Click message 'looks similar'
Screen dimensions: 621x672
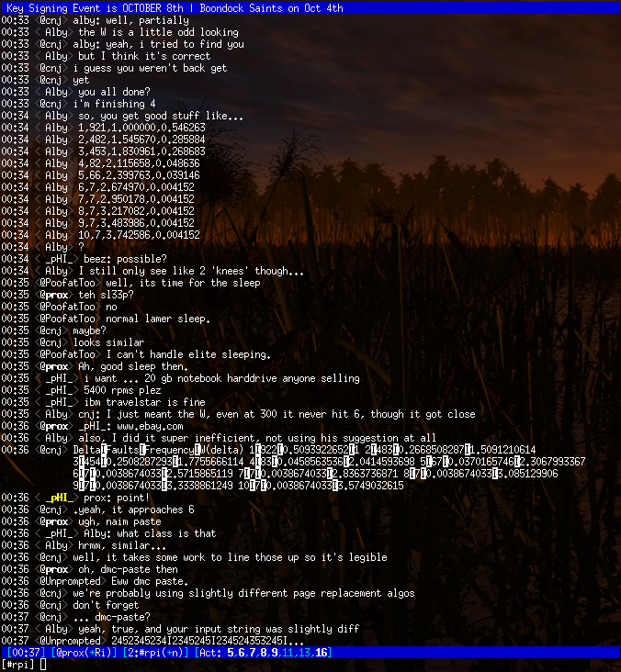coord(108,342)
